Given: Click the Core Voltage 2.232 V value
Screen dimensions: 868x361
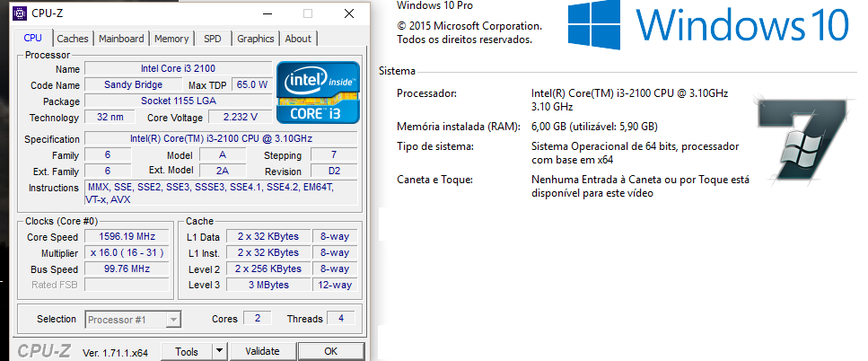Looking at the screenshot, I should (x=241, y=117).
